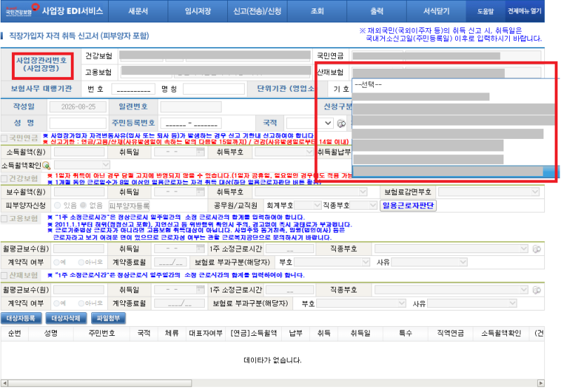Click the horizontal scrollbar left arrow
This screenshot has height=392, width=561.
pos(4,383)
